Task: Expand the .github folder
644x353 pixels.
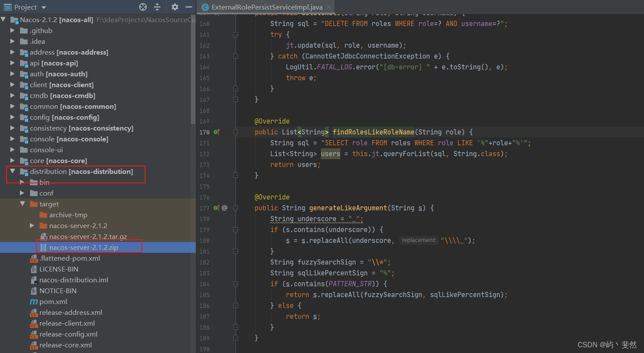Action: pos(13,30)
